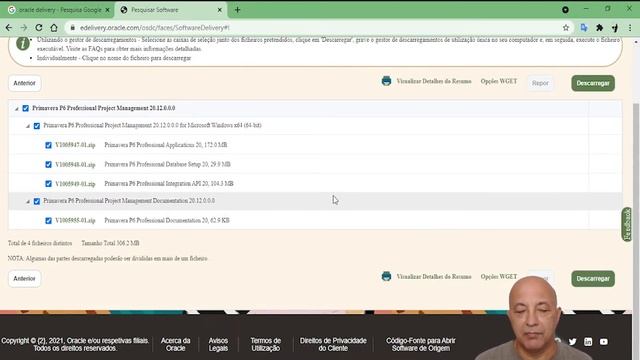This screenshot has height=360, width=640.
Task: Select text Primavera P6 Professional Documentation 20
Action: click(x=157, y=220)
